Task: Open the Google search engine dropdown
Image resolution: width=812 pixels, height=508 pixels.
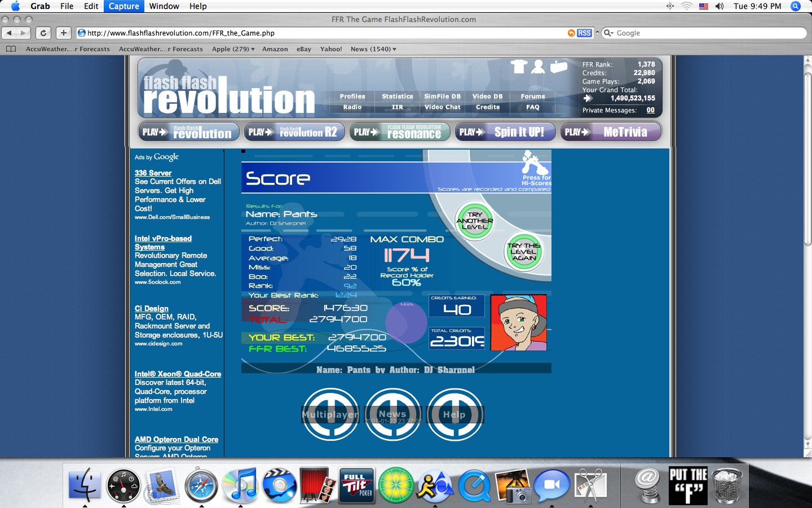Action: click(608, 33)
